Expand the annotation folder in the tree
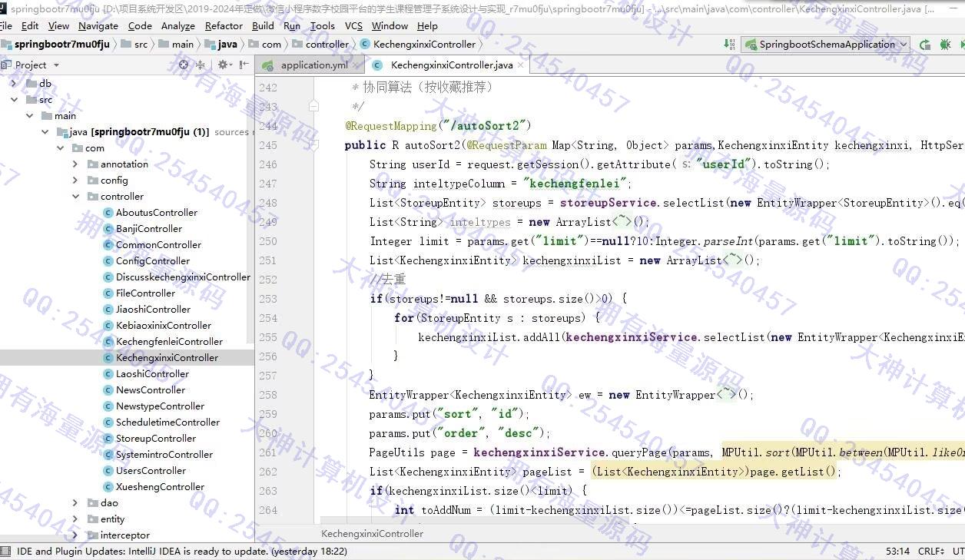 point(75,164)
